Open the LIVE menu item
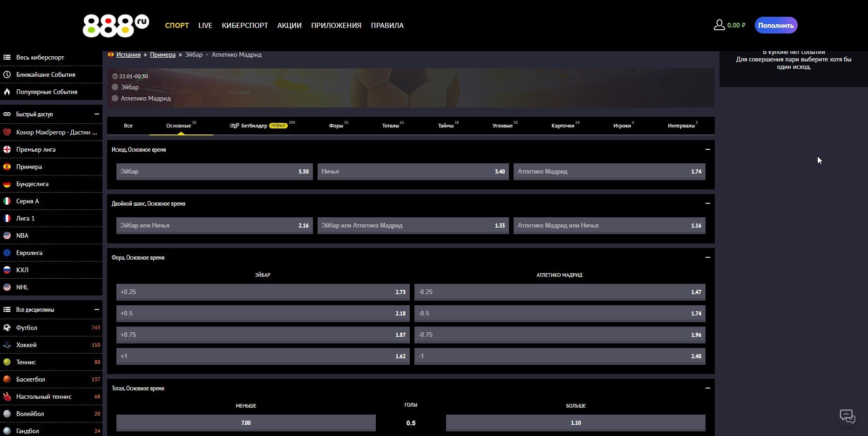 pos(205,26)
